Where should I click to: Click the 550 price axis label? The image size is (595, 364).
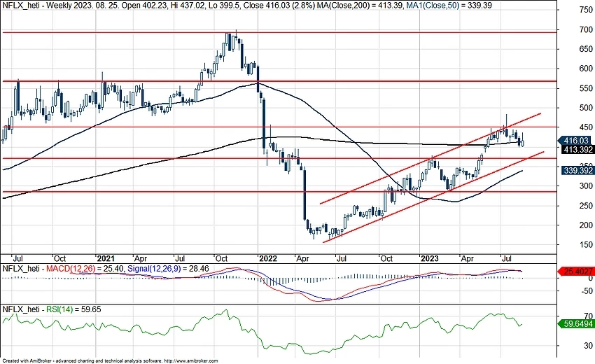pyautogui.click(x=586, y=88)
